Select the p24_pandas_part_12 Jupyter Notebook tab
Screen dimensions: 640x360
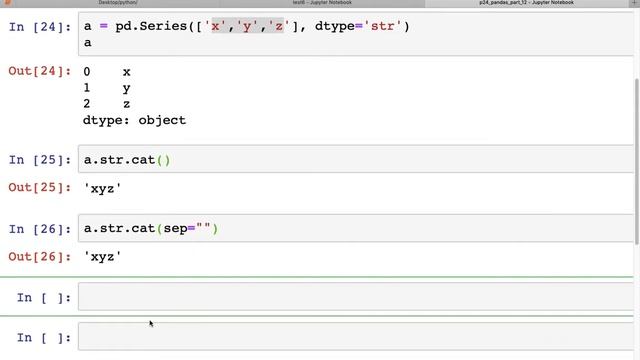[527, 3]
